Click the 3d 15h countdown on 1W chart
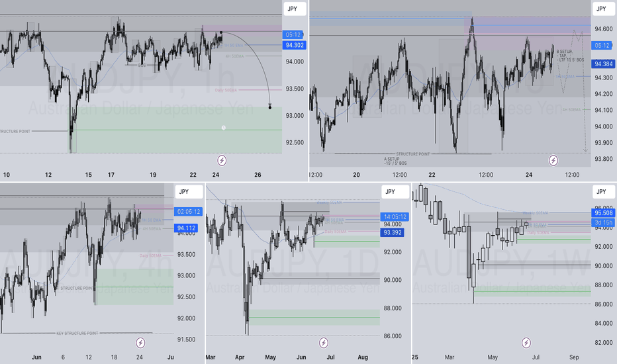617x364 pixels. (x=603, y=223)
